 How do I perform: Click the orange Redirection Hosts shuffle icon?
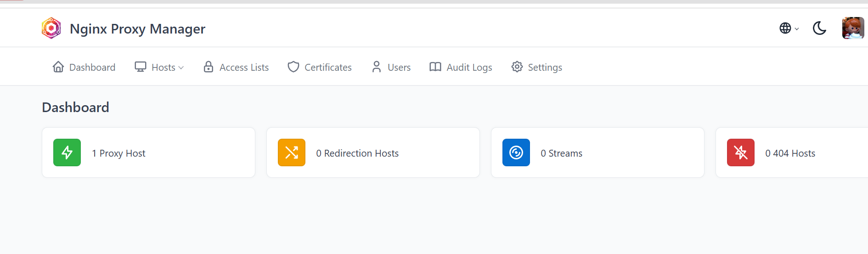[292, 152]
